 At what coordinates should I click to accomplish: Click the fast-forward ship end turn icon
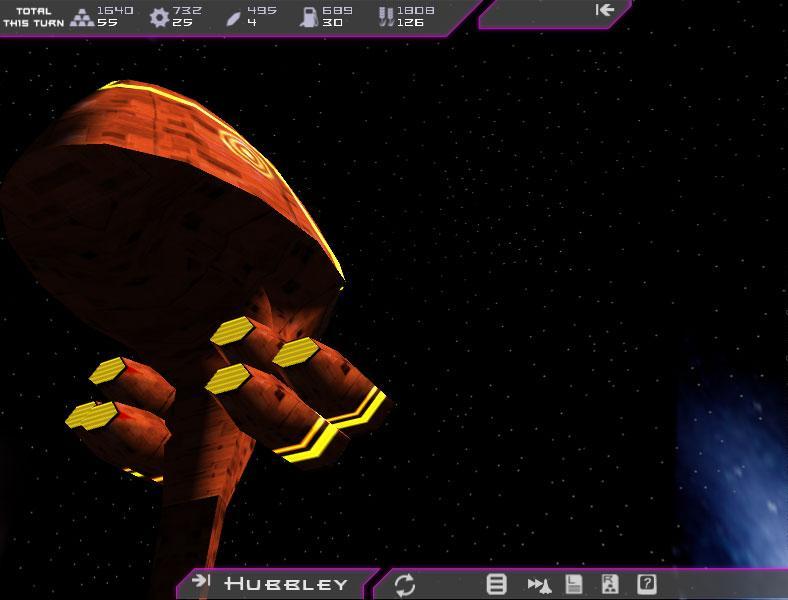[x=539, y=584]
